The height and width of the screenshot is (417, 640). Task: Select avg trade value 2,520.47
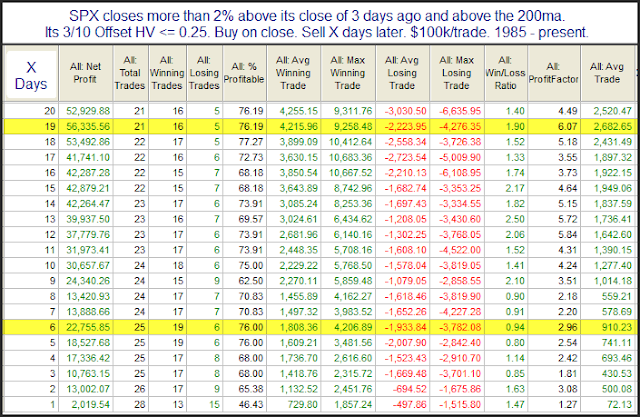click(x=613, y=111)
